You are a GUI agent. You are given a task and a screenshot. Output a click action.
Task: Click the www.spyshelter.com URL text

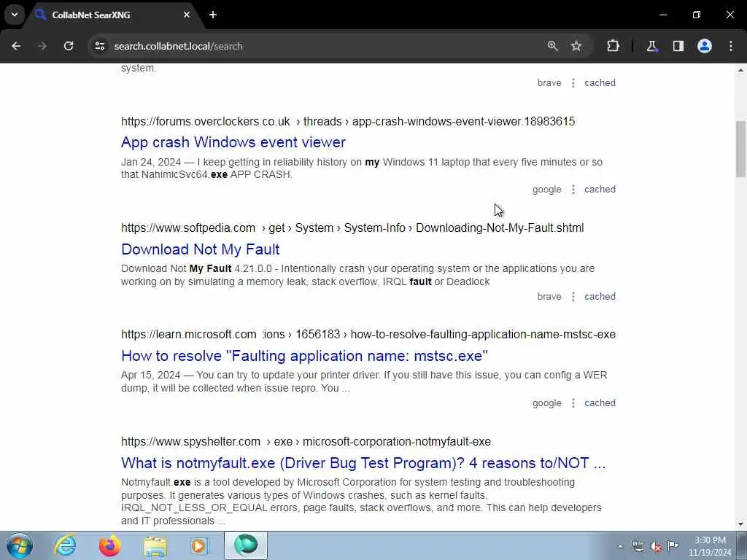pyautogui.click(x=190, y=441)
